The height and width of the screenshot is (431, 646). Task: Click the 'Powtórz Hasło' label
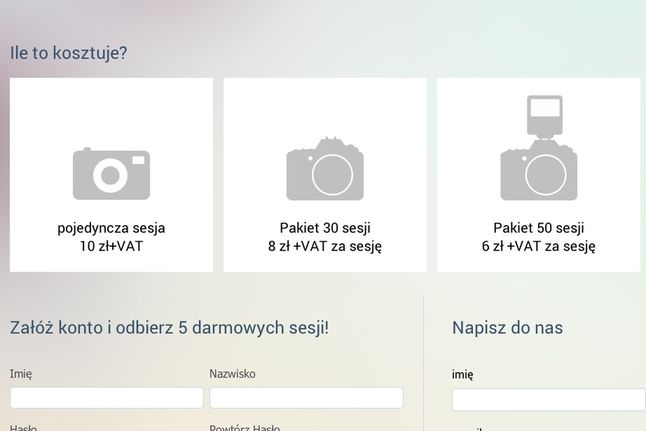point(244,427)
